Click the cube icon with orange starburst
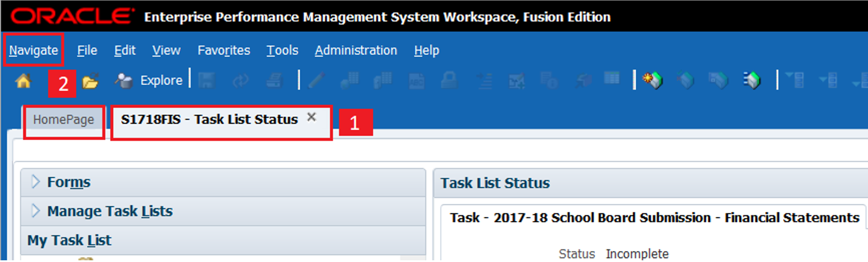This screenshot has width=868, height=262. tap(652, 81)
